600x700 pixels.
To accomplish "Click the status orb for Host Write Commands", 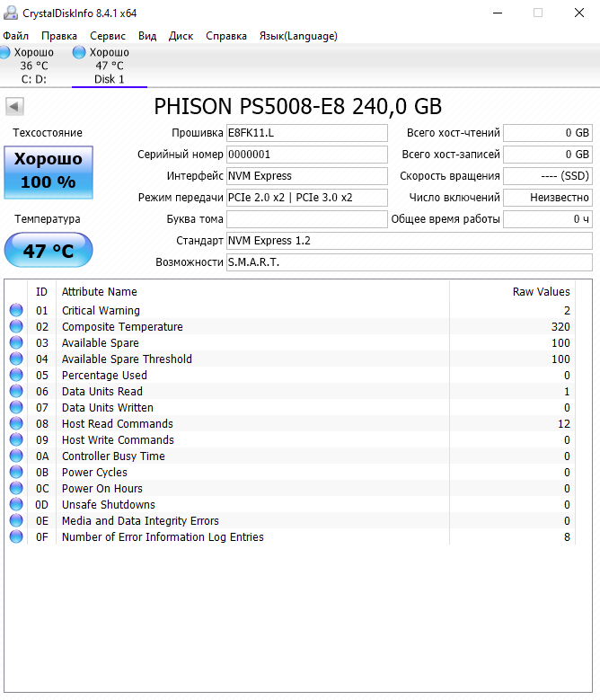I will pyautogui.click(x=16, y=439).
